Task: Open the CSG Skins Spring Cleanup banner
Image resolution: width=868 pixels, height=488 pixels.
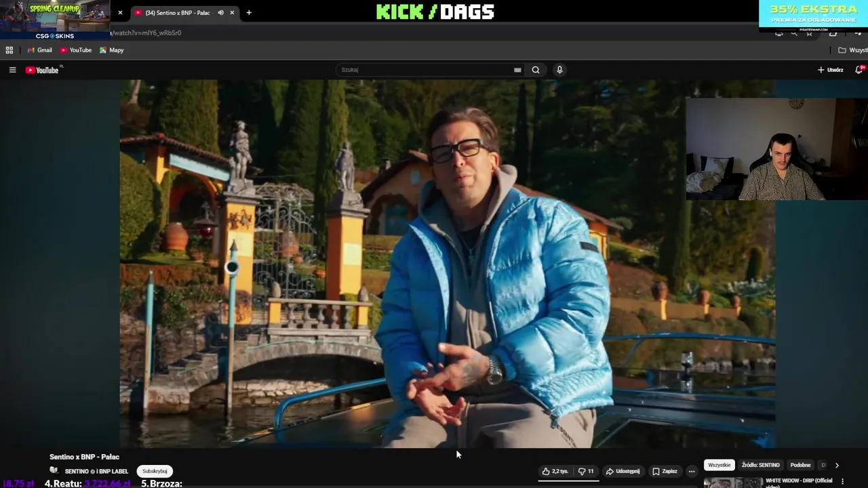Action: point(55,20)
